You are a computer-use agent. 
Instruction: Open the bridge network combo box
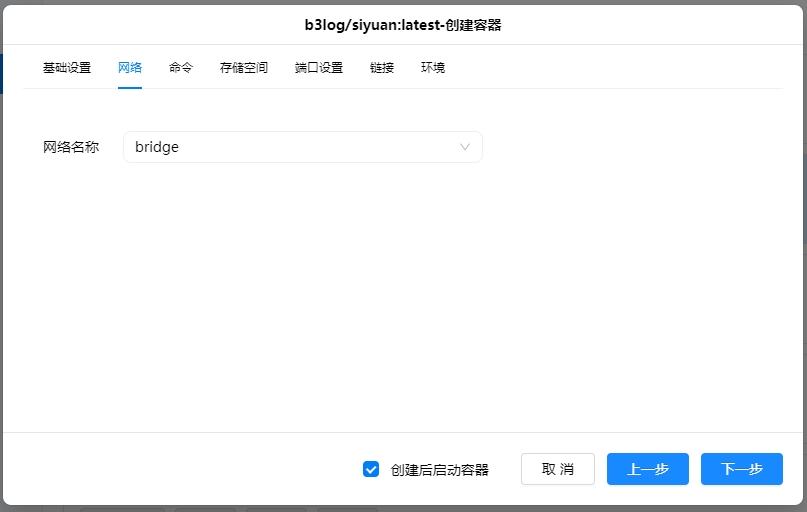coord(302,147)
